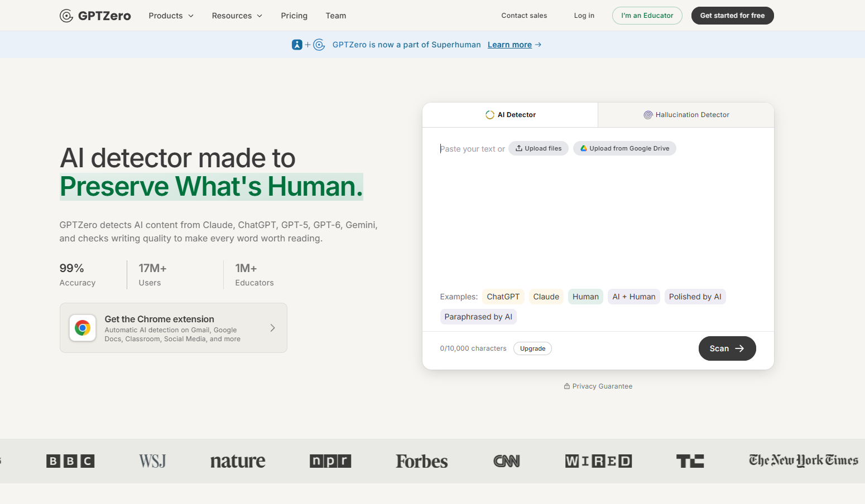Focus the Paste your text input area

pyautogui.click(x=598, y=212)
